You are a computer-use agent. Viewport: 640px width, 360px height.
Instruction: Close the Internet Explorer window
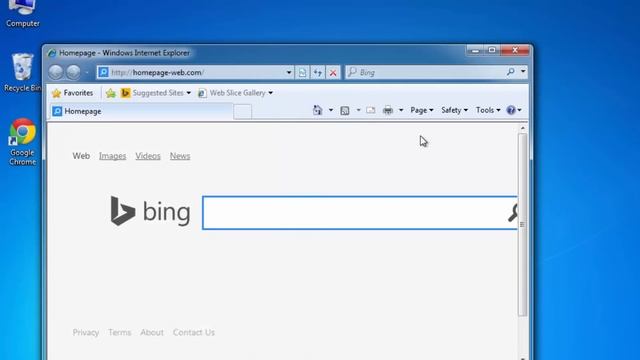pyautogui.click(x=515, y=50)
